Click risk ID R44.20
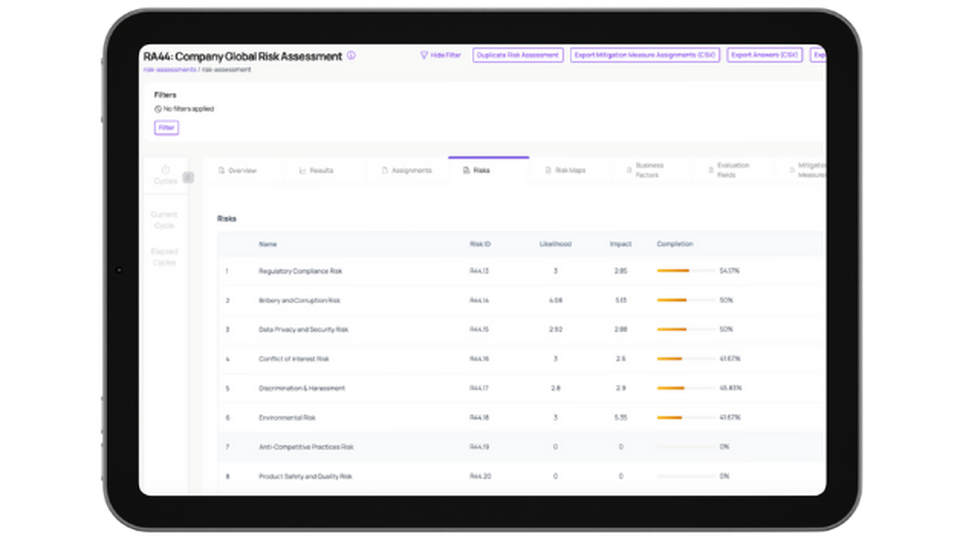 (480, 477)
